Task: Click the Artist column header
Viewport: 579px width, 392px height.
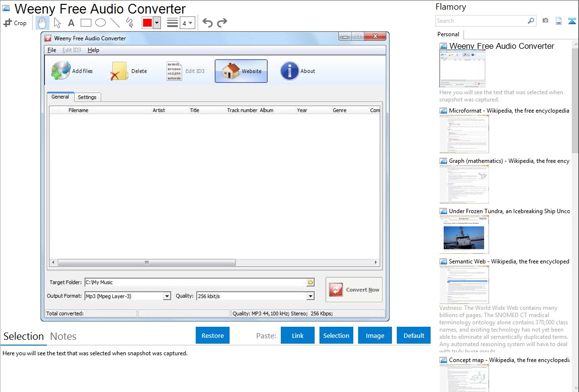Action: coord(159,110)
